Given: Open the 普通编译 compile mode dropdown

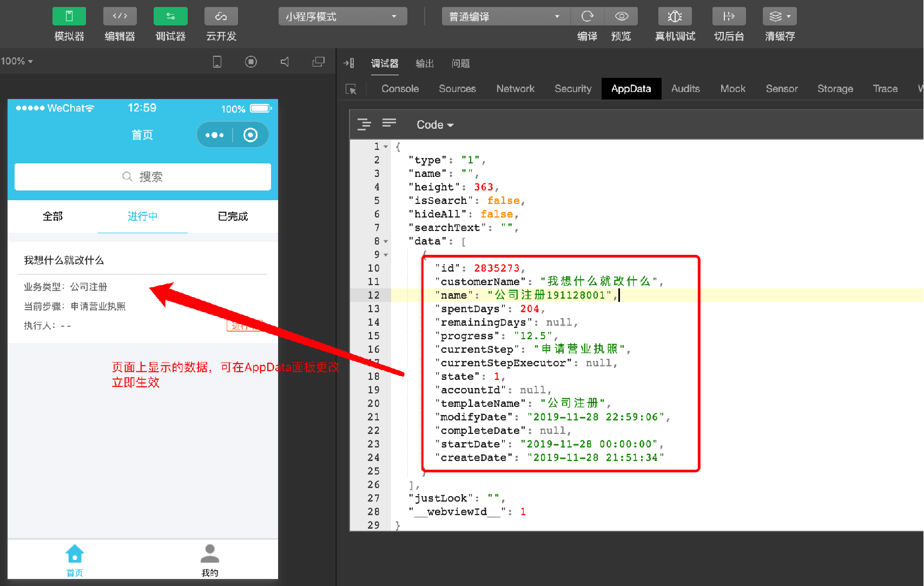Looking at the screenshot, I should tap(506, 16).
